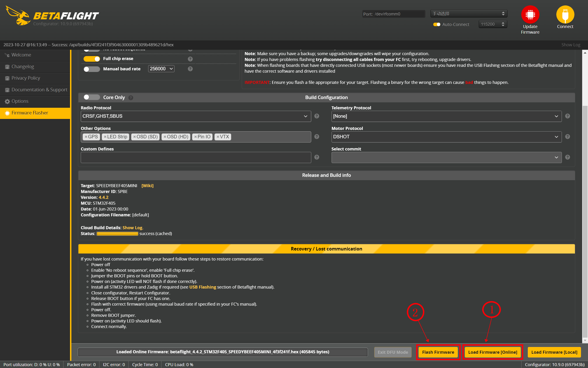
Task: Click the vertical scrollbar down arrow
Action: coord(585,340)
